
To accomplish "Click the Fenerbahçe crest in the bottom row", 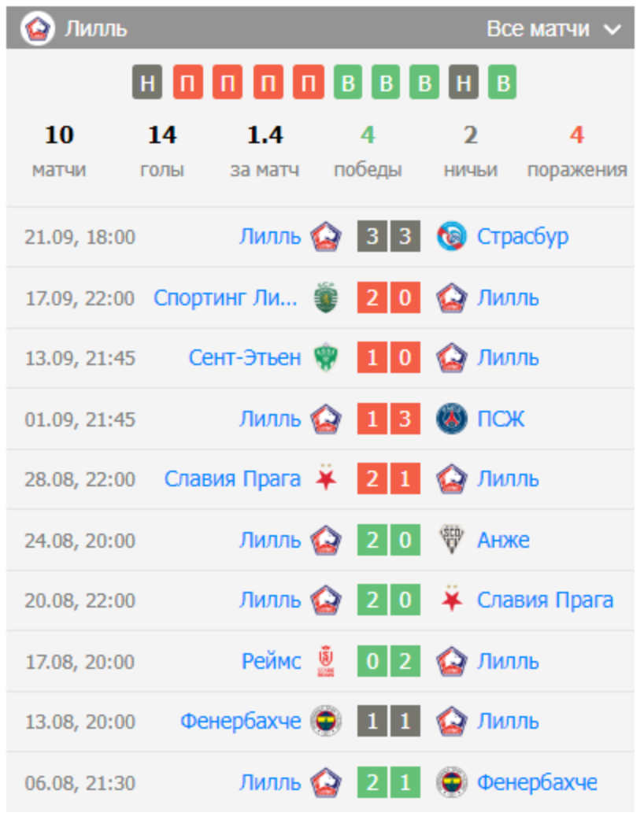I will [452, 782].
